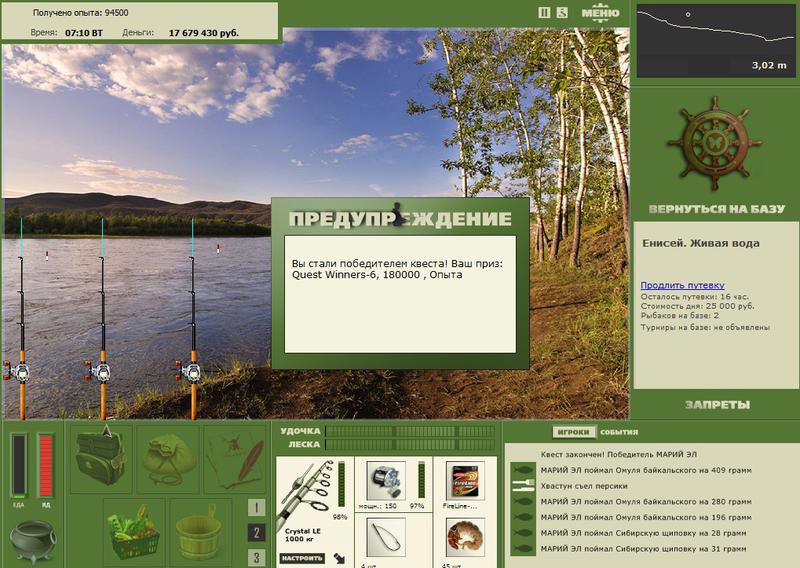Click the right red float in the water

(218, 249)
